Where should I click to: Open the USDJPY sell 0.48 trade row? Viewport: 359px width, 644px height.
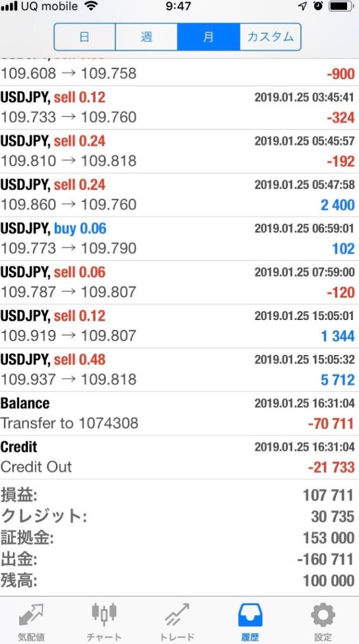[179, 370]
